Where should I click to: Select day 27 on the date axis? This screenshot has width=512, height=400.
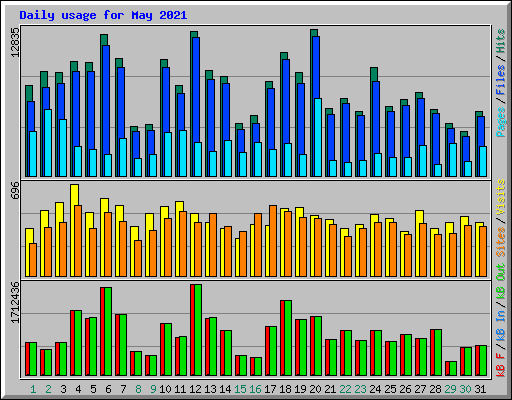coord(420,389)
